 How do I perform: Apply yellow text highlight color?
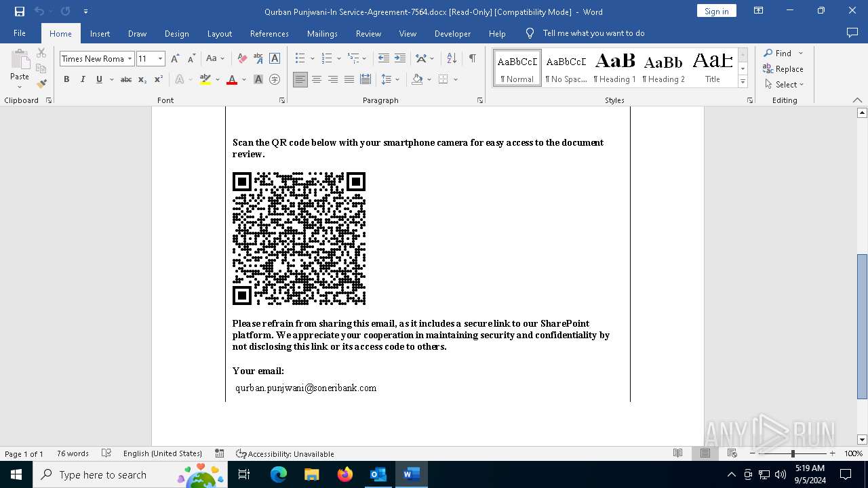click(x=205, y=79)
